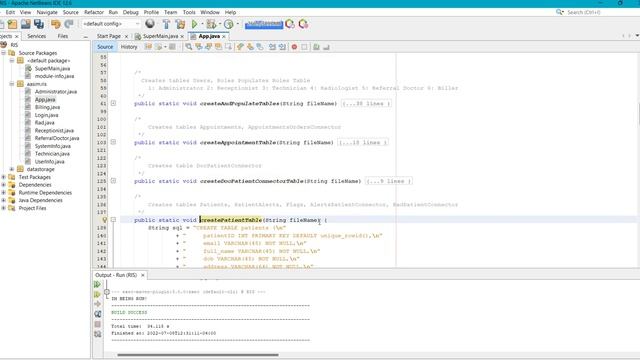The width and height of the screenshot is (640, 360).
Task: Switch to the Start Page tab
Action: coord(109,36)
